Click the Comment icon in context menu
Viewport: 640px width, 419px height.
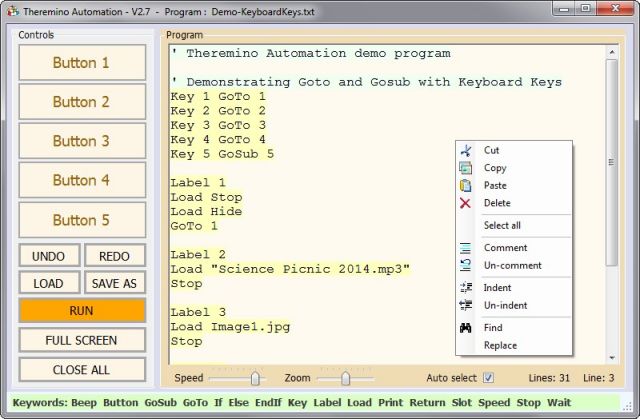[465, 248]
